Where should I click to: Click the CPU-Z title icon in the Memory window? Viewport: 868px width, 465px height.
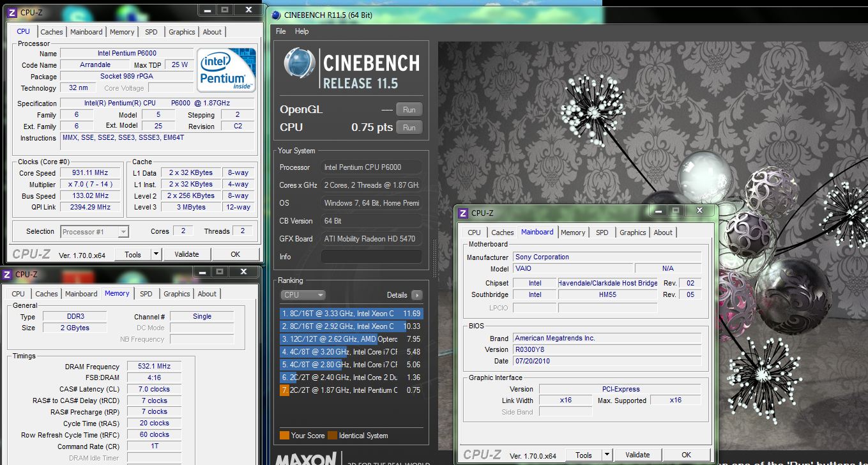point(6,274)
